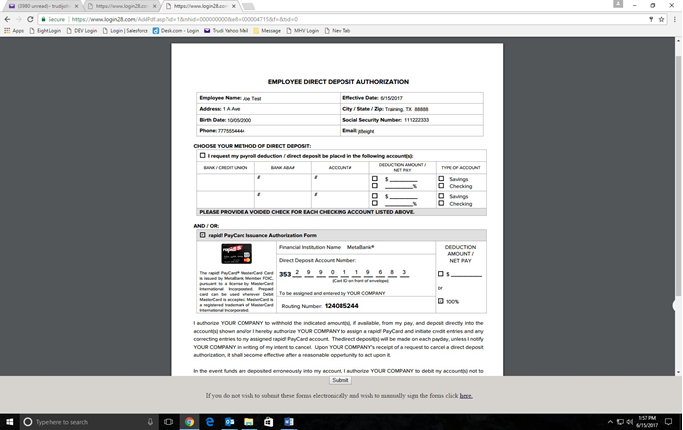The image size is (683, 430).
Task: Toggle the rapid! PayCard Issuance Authorization checkbox
Action: coord(203,235)
